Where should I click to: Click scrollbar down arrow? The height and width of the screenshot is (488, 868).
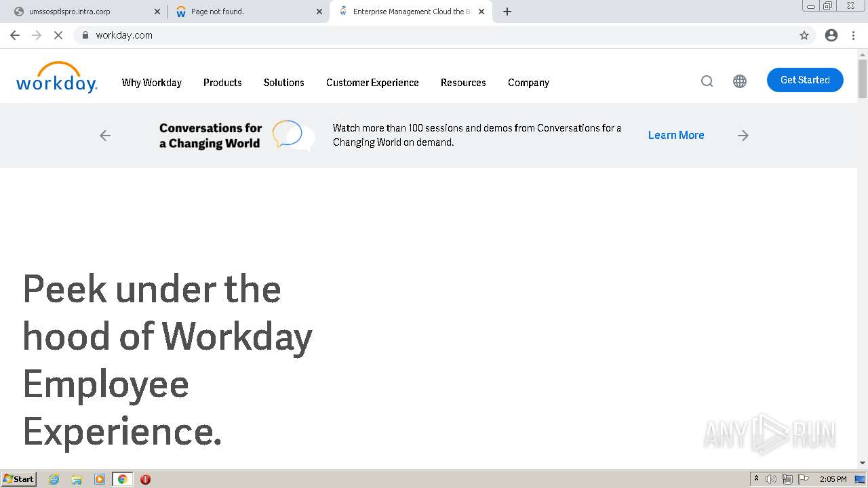[x=863, y=463]
